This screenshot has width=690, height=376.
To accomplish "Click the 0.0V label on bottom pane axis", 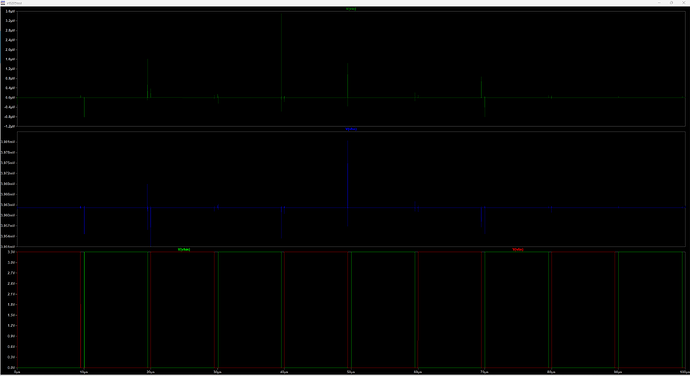I will pyautogui.click(x=11, y=368).
